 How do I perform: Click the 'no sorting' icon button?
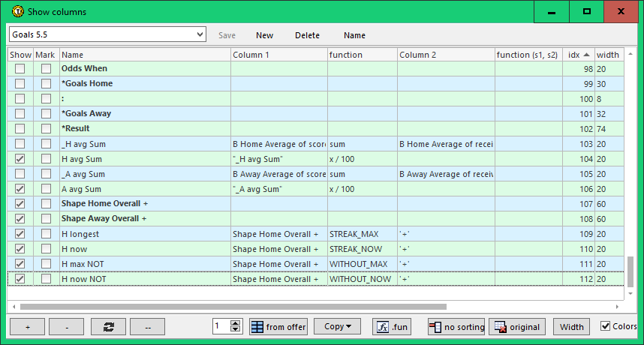456,327
